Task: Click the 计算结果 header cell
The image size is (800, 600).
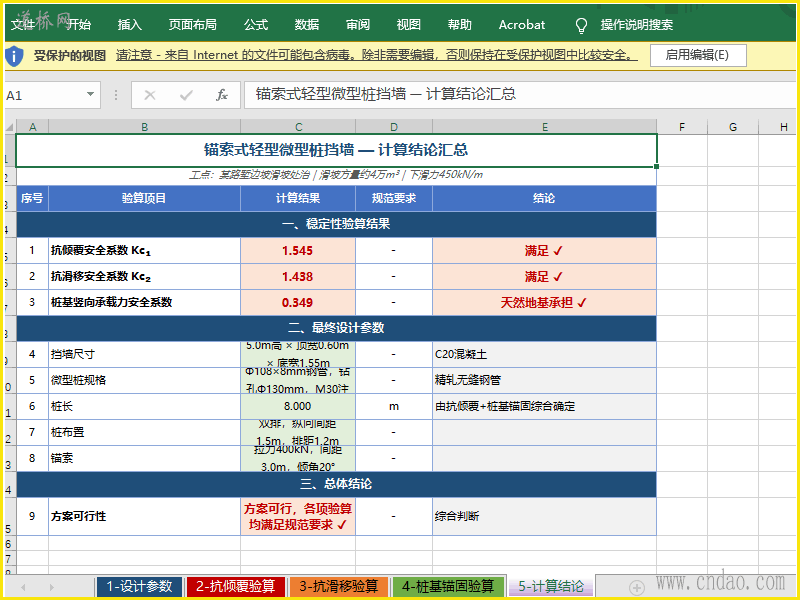Action: pos(298,198)
